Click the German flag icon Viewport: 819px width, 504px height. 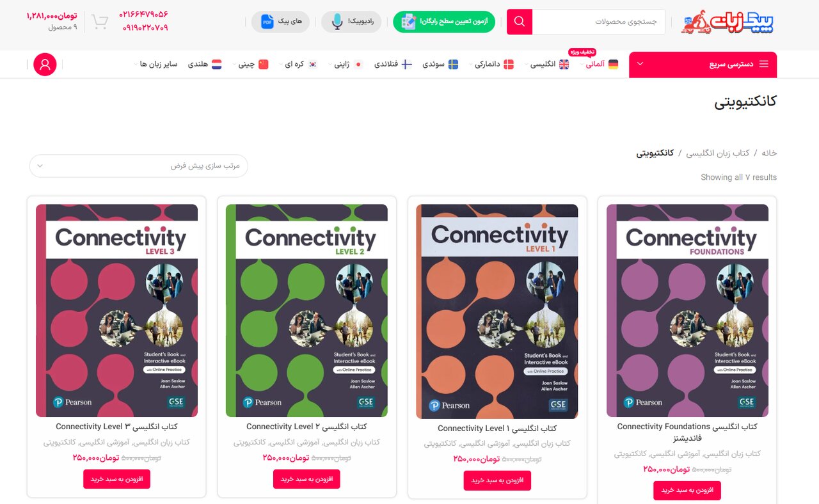pos(613,65)
